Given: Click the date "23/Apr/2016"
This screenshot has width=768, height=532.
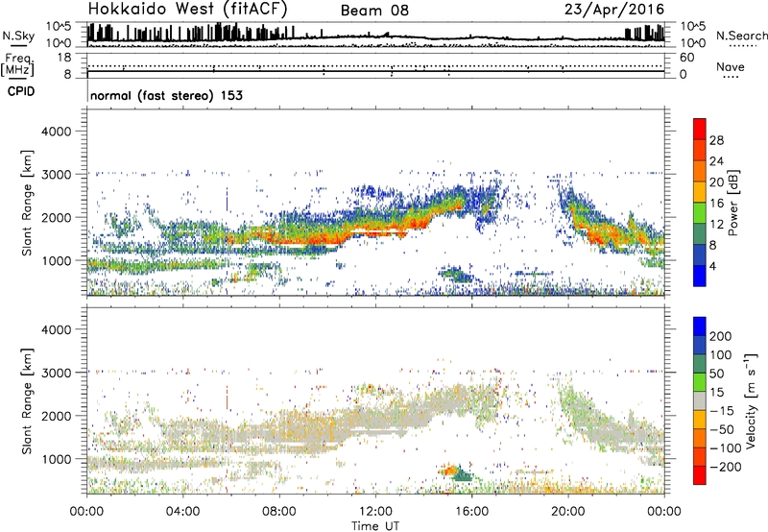Looking at the screenshot, I should click(614, 10).
